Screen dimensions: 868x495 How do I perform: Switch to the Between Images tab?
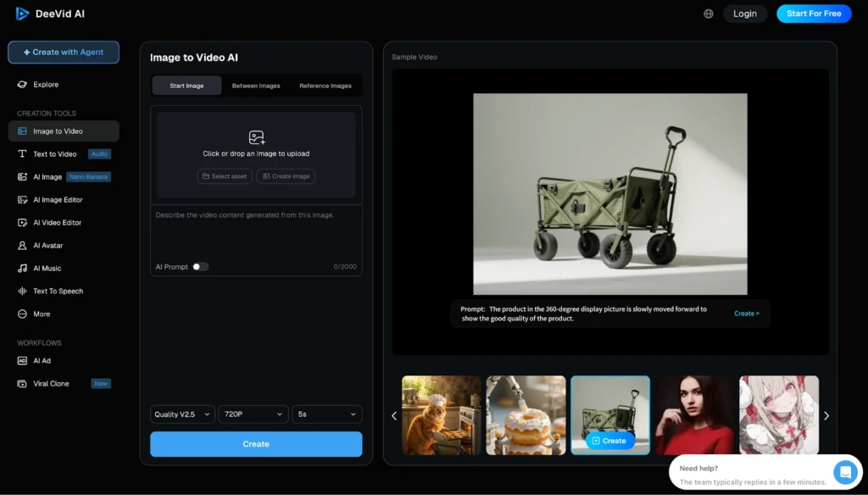click(x=256, y=86)
